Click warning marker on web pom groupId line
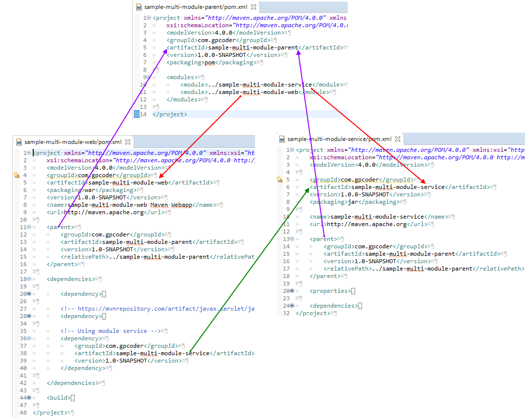The height and width of the screenshot is (420, 525). (x=16, y=175)
